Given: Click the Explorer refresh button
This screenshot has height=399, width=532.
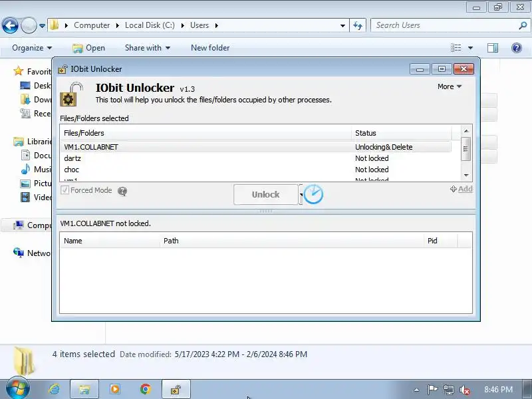Looking at the screenshot, I should tap(358, 25).
